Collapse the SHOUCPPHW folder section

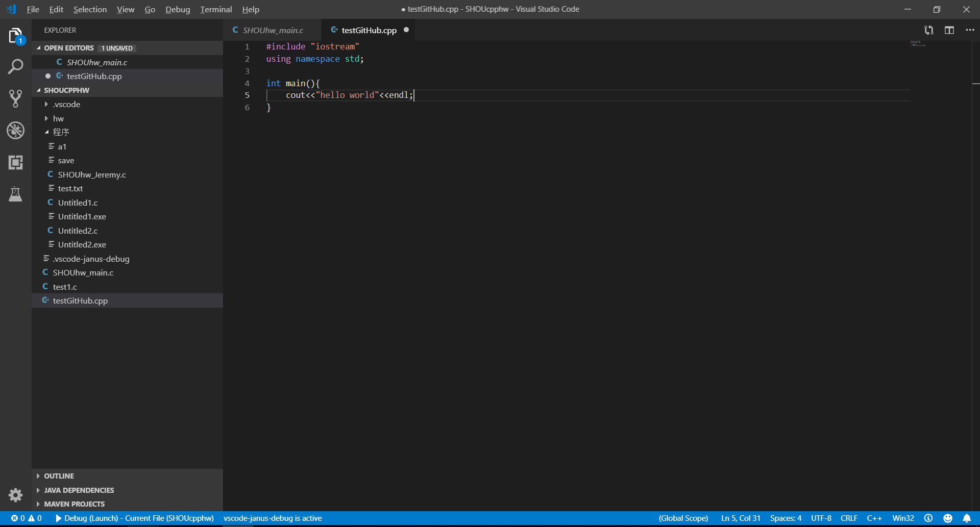pyautogui.click(x=39, y=90)
